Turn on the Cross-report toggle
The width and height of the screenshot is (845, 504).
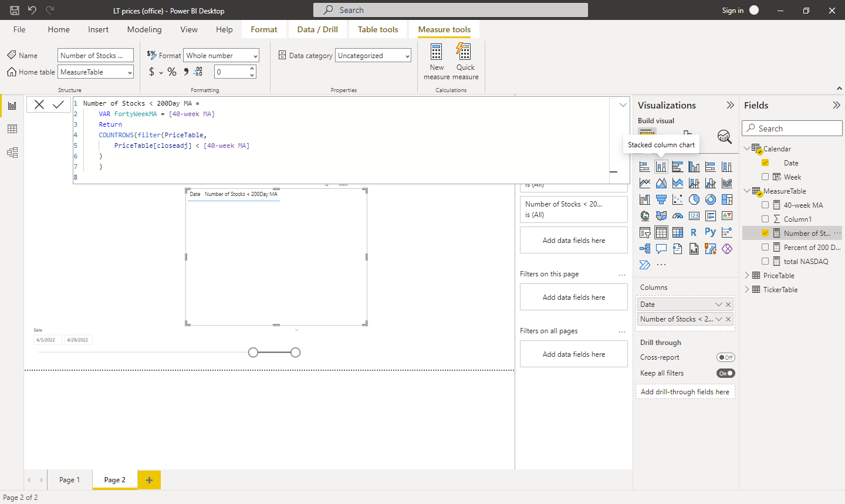726,357
